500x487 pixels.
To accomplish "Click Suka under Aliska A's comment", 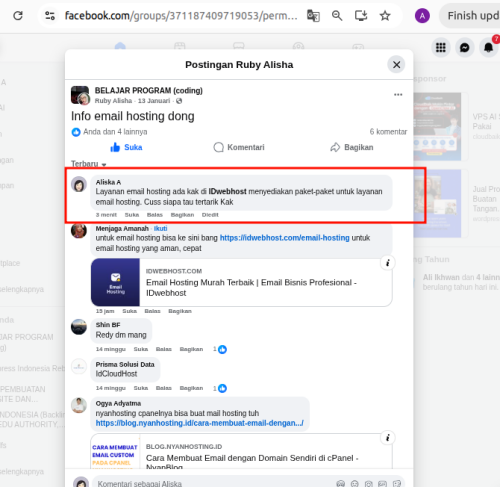I will pos(132,215).
